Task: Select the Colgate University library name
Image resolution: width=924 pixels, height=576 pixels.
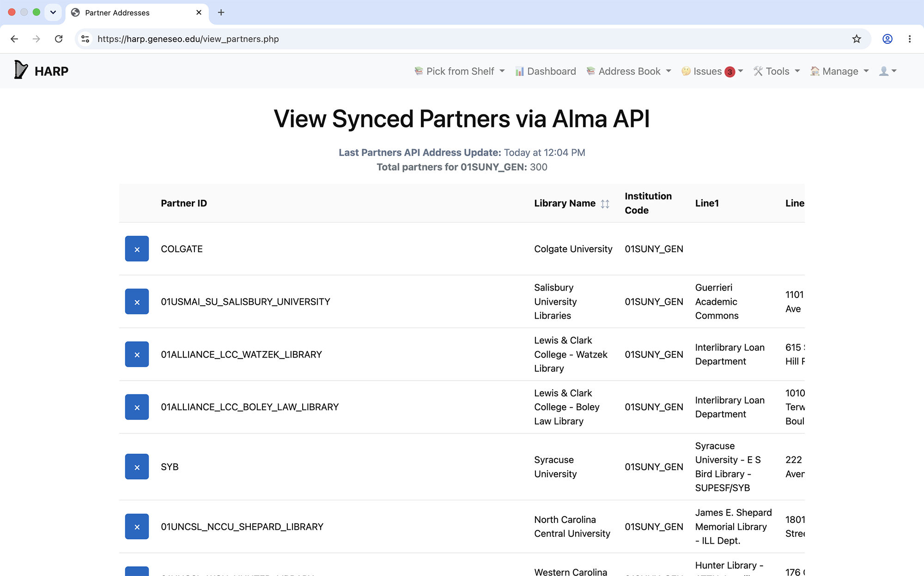Action: click(573, 249)
